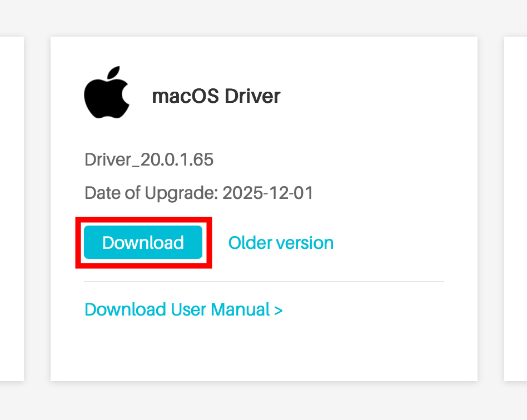This screenshot has height=420, width=527.
Task: Open the Older version link
Action: click(281, 243)
